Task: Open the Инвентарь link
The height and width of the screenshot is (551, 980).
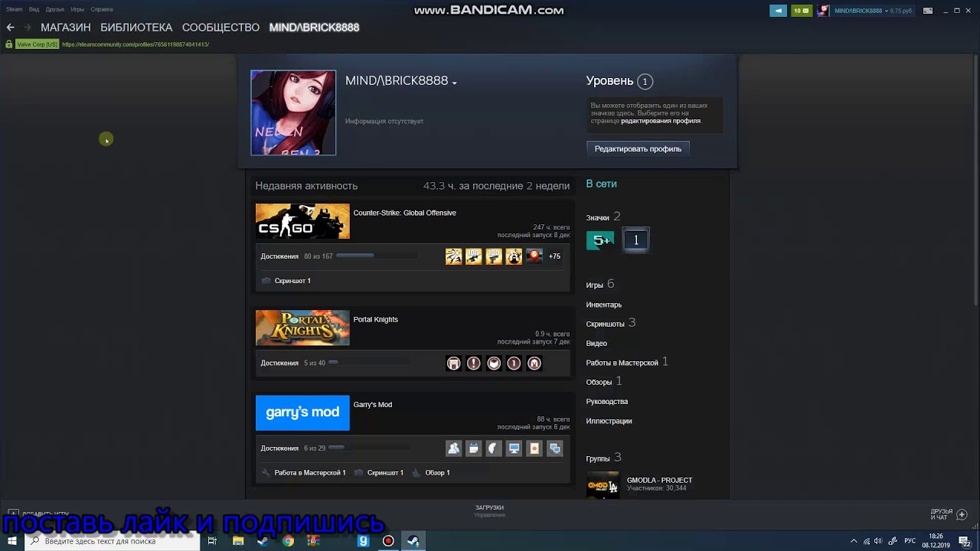Action: tap(603, 305)
